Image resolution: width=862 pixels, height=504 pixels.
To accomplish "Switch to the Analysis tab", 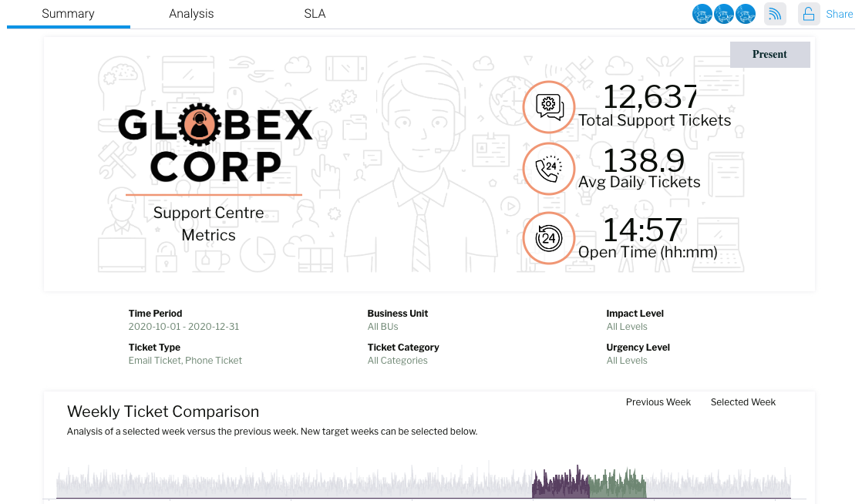I will tap(191, 14).
